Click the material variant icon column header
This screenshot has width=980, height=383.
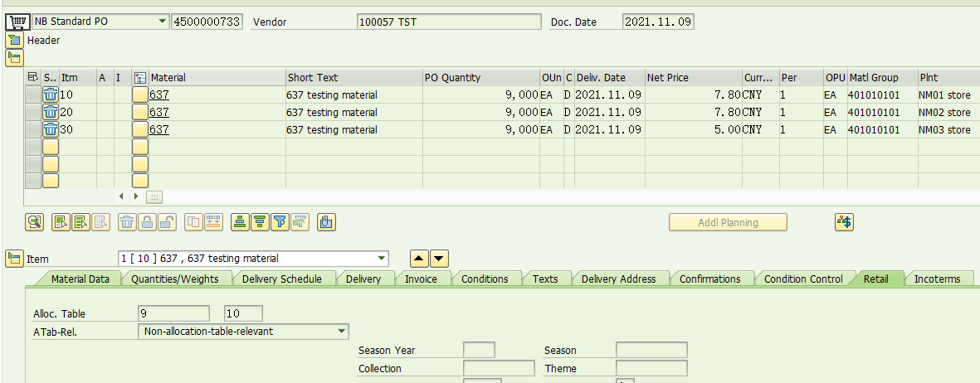pyautogui.click(x=140, y=77)
